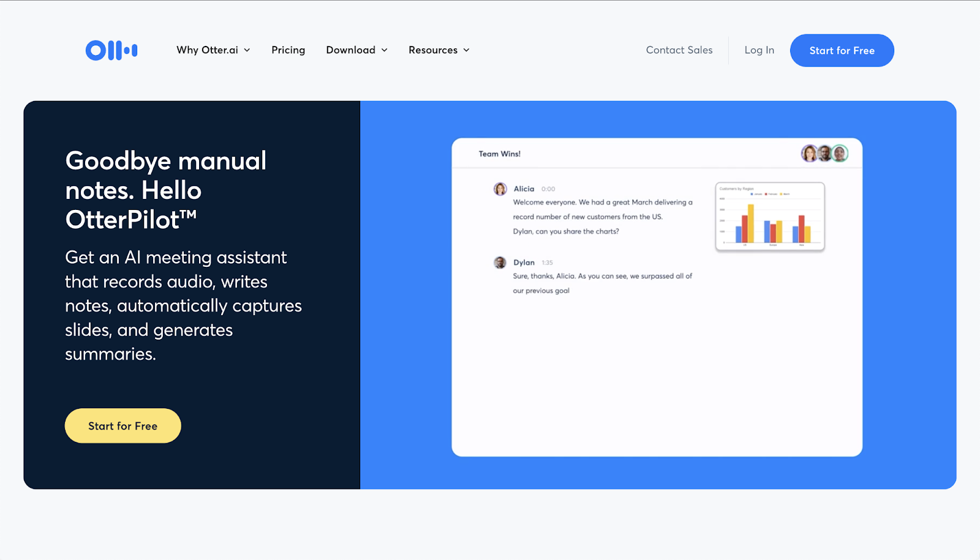This screenshot has height=560, width=980.
Task: Go to the Pricing page
Action: [x=288, y=50]
